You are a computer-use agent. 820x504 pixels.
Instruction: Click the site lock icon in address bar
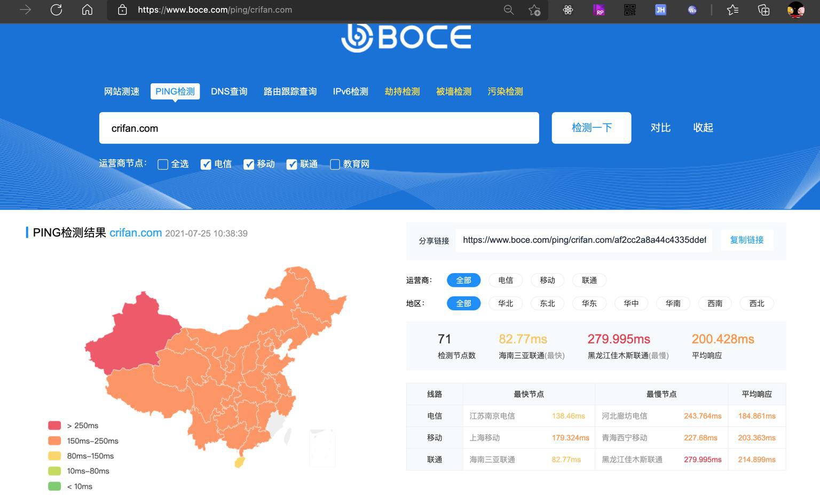(122, 10)
